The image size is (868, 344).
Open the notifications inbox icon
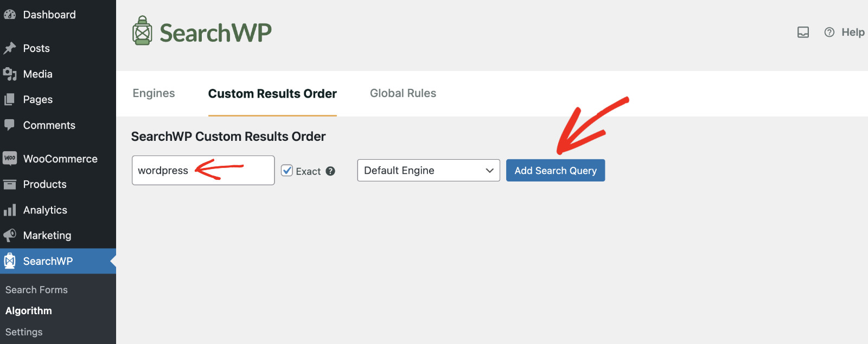[x=803, y=33]
